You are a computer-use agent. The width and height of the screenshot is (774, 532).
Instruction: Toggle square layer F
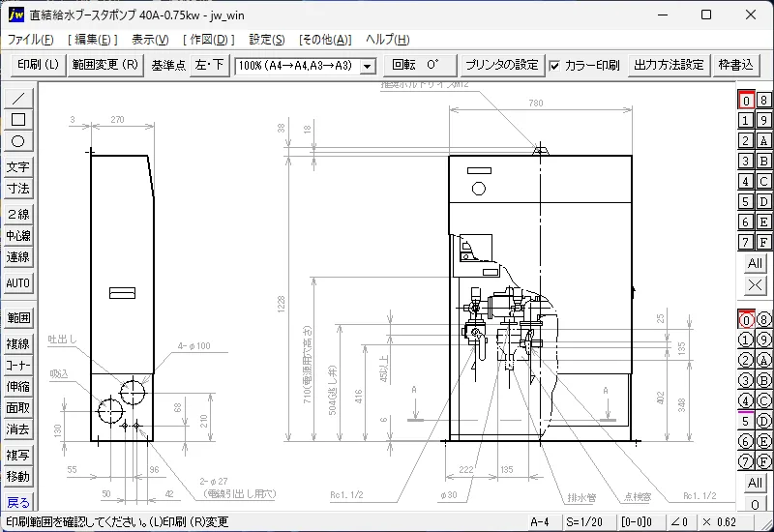(x=763, y=243)
